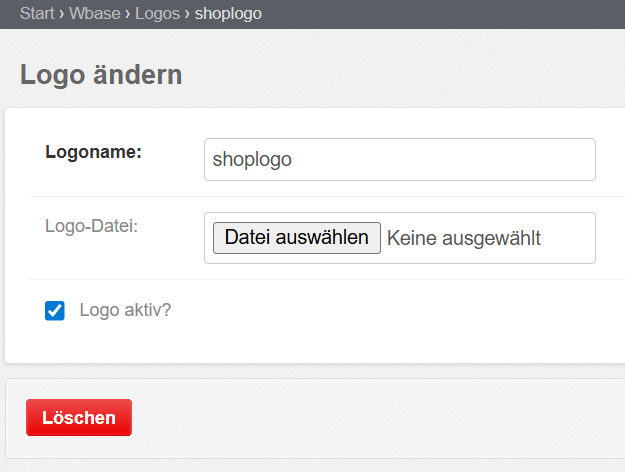
Task: Click blank area right of 'Logo aktiv?' row
Action: point(400,311)
